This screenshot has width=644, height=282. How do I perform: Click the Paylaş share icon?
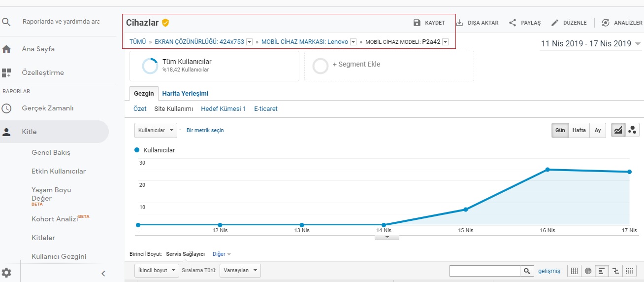tap(513, 23)
